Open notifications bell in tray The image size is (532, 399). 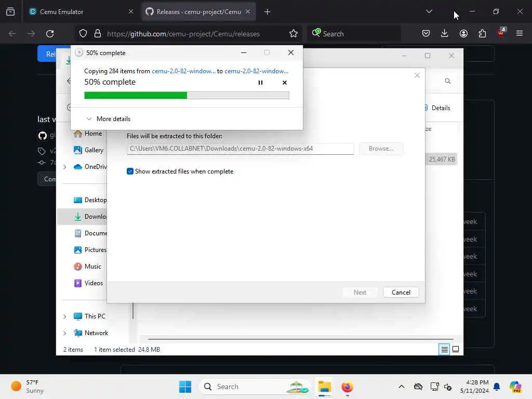point(497,387)
